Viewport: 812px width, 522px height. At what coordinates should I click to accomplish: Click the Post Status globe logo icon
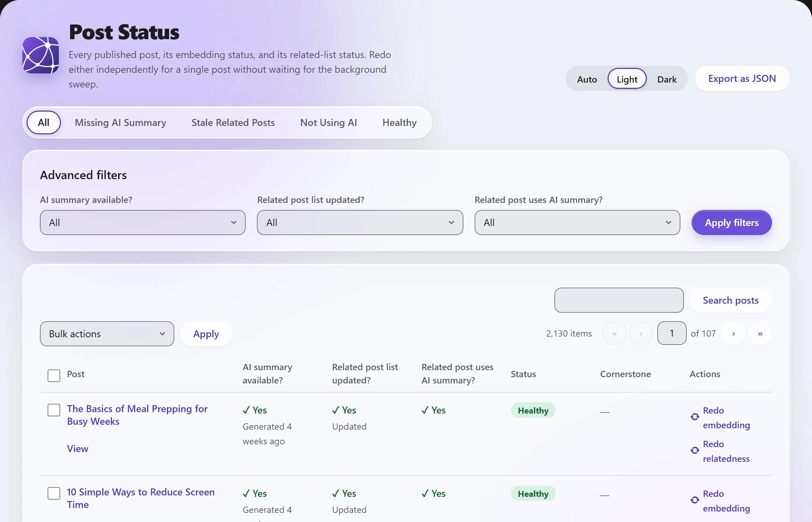41,55
